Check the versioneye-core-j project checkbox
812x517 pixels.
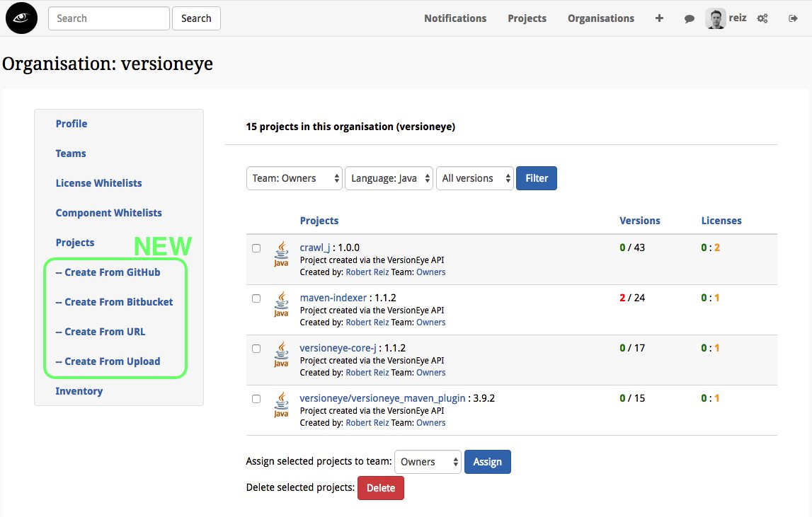click(256, 348)
